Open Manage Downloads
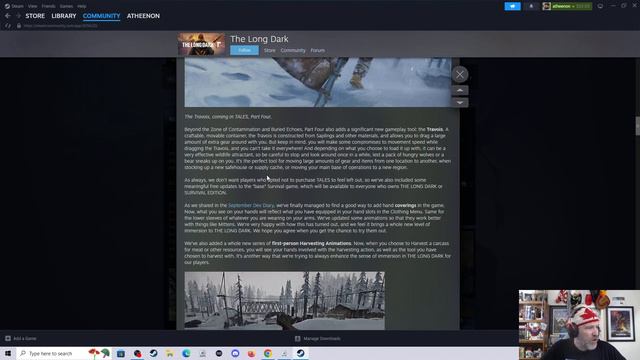640x360 pixels. click(x=318, y=338)
